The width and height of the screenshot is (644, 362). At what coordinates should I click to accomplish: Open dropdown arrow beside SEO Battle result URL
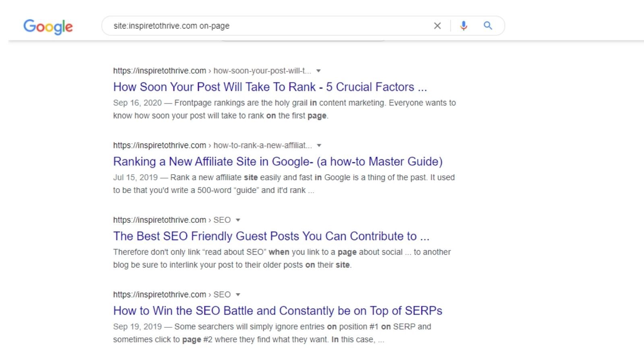pyautogui.click(x=238, y=295)
